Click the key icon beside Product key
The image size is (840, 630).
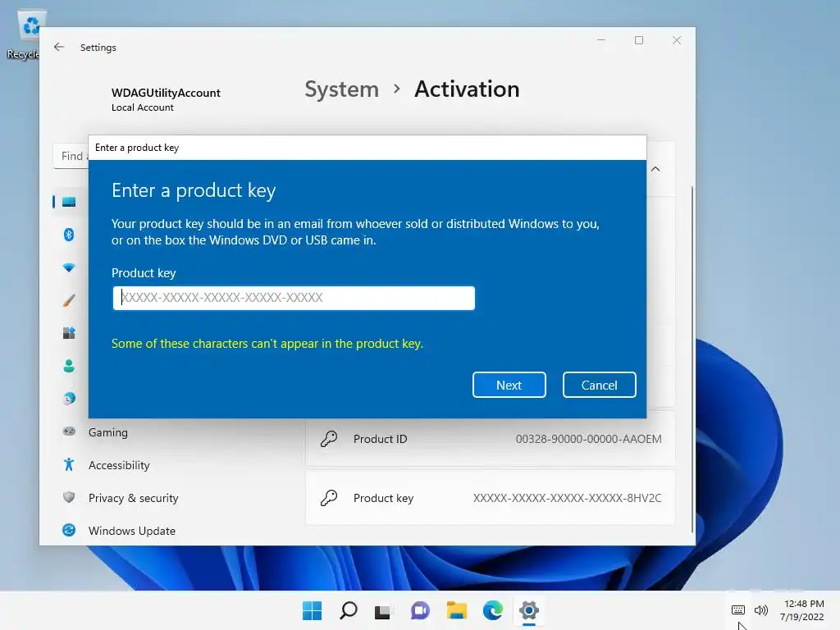click(328, 498)
